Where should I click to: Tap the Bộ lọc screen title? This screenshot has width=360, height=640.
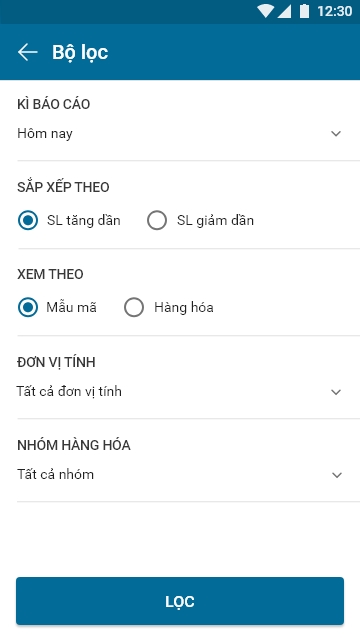[80, 53]
